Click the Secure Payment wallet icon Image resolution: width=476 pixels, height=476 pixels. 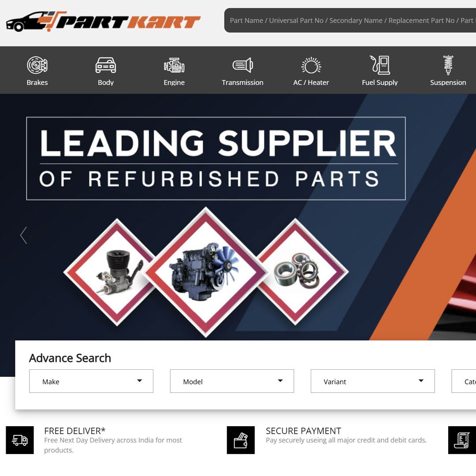click(241, 440)
